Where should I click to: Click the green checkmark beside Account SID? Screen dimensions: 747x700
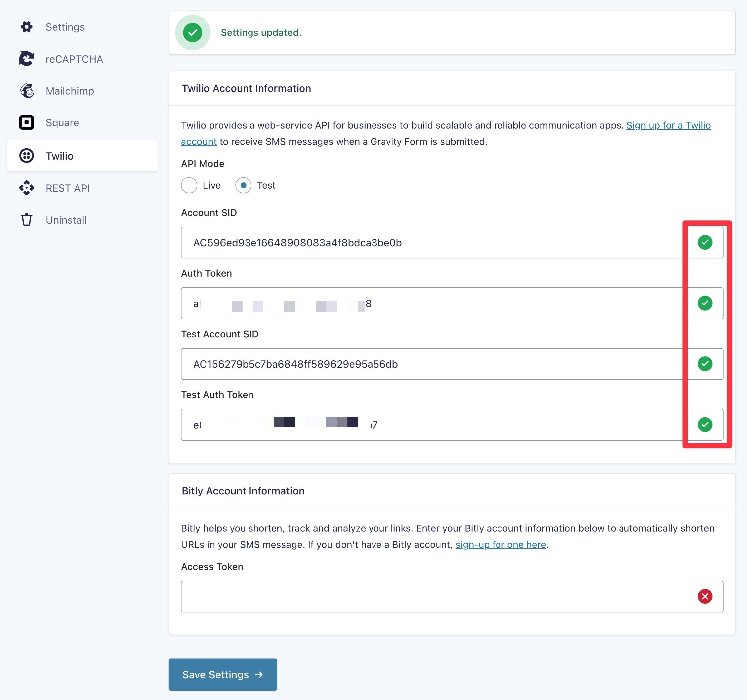coord(705,242)
